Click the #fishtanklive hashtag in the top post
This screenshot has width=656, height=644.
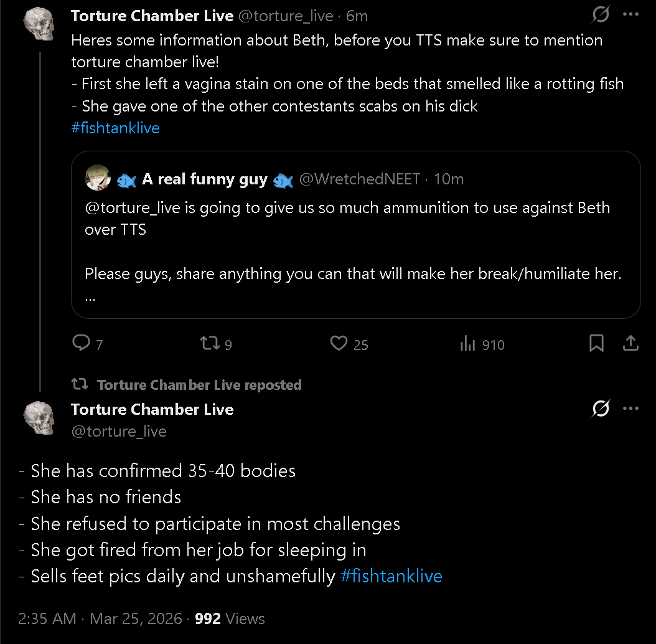pyautogui.click(x=116, y=128)
